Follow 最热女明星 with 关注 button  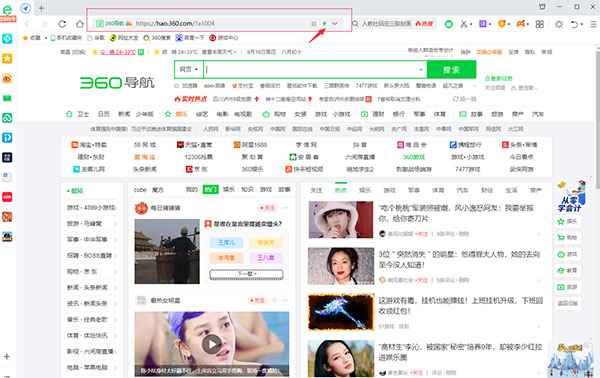click(x=258, y=300)
